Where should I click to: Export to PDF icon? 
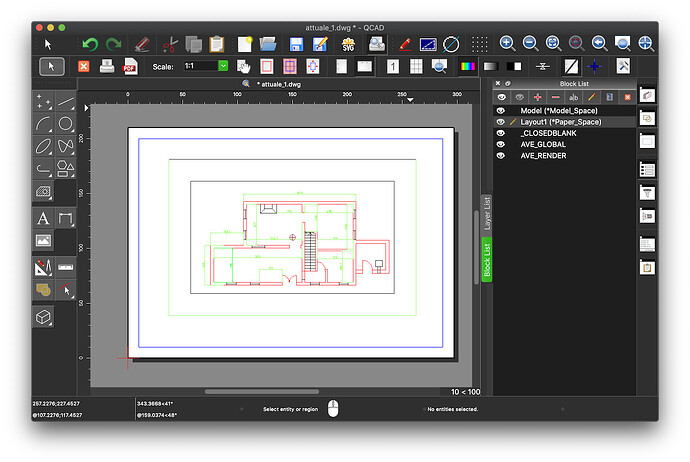pyautogui.click(x=130, y=66)
